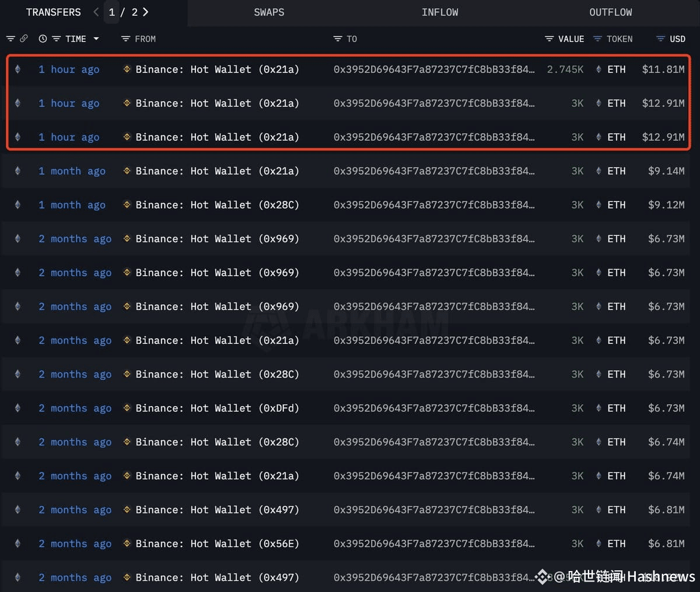
Task: Go to previous transfers page arrow
Action: [x=96, y=12]
